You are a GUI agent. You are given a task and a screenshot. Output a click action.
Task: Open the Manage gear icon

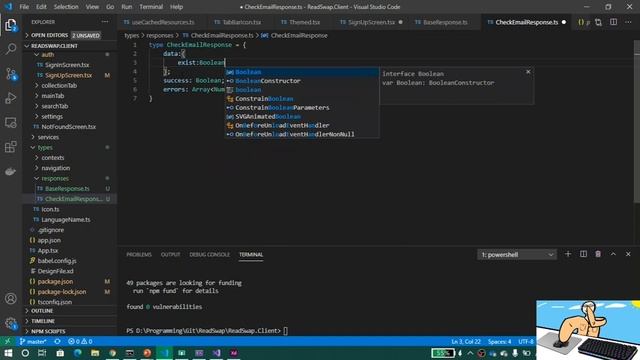[11, 323]
